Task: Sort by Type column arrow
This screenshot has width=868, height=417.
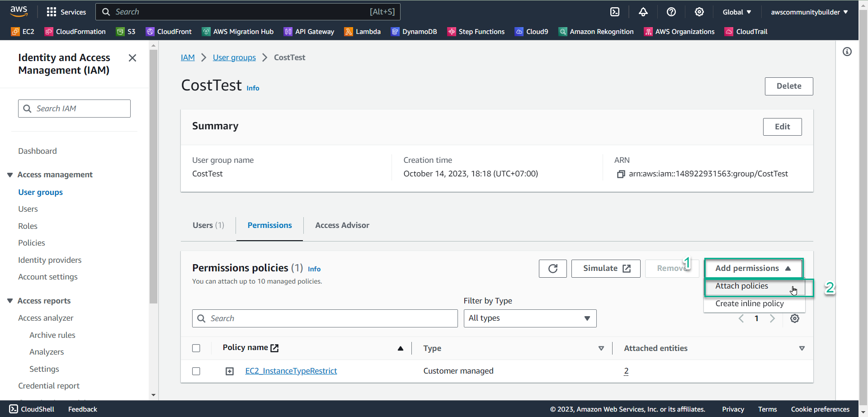Action: point(601,348)
